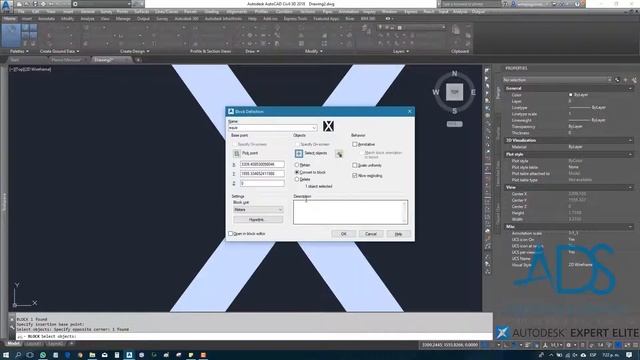Click the WhatsApp taskbar icon
The width and height of the screenshot is (640, 360).
43,355
